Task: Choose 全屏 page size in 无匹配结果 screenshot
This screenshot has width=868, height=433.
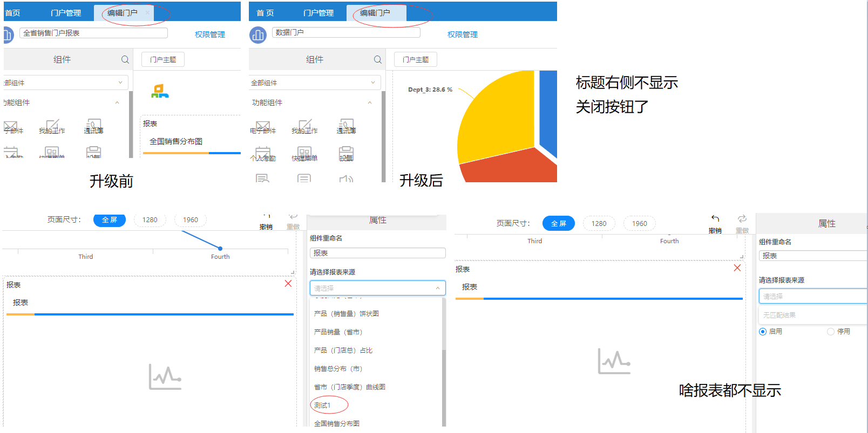Action: point(559,223)
